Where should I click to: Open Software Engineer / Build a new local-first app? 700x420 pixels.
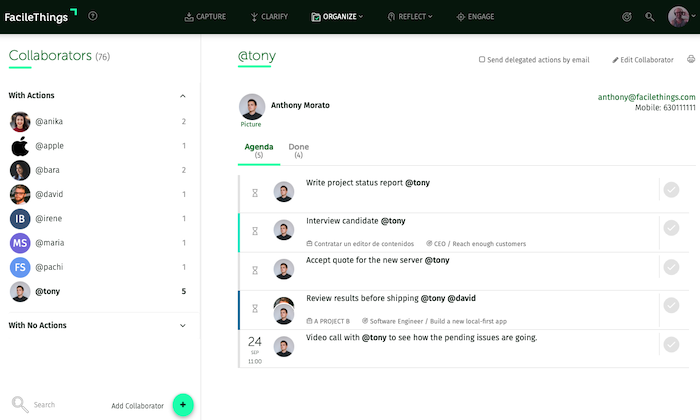[434, 321]
